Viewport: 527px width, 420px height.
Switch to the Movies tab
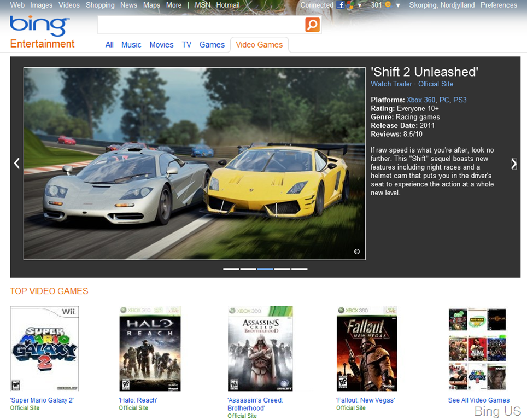(x=162, y=45)
